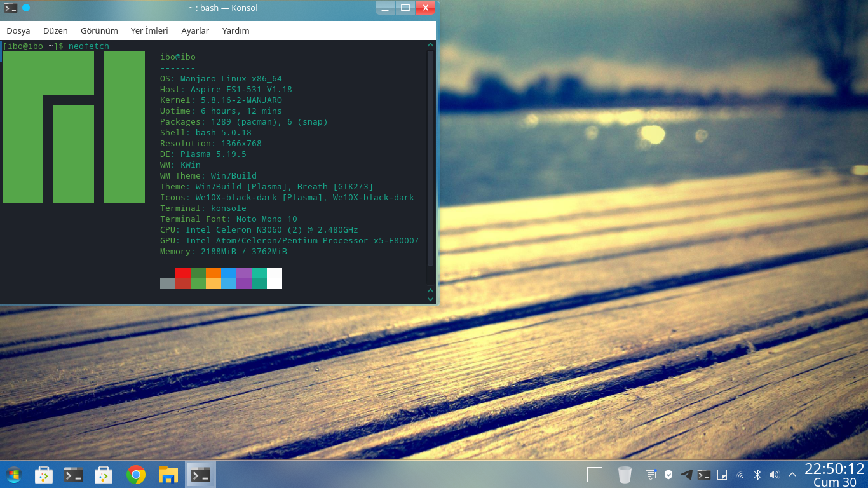Click the 'Host: Aspire ES1-531 V1.18' line
The image size is (868, 488).
226,90
